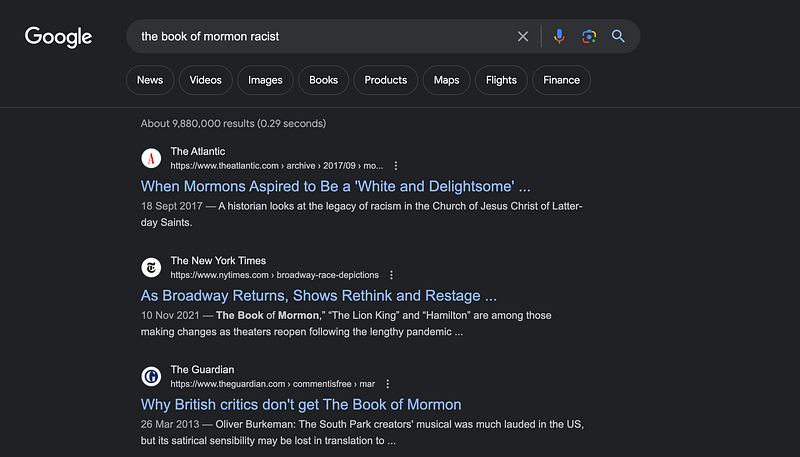The width and height of the screenshot is (800, 457).
Task: Click 'The New York Times' site name
Action: pyautogui.click(x=218, y=261)
